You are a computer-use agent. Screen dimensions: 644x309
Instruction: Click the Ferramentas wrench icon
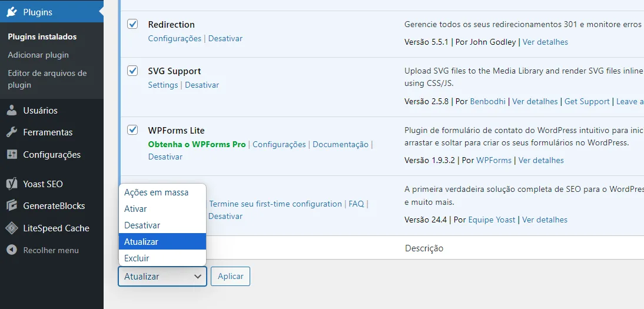click(x=12, y=132)
